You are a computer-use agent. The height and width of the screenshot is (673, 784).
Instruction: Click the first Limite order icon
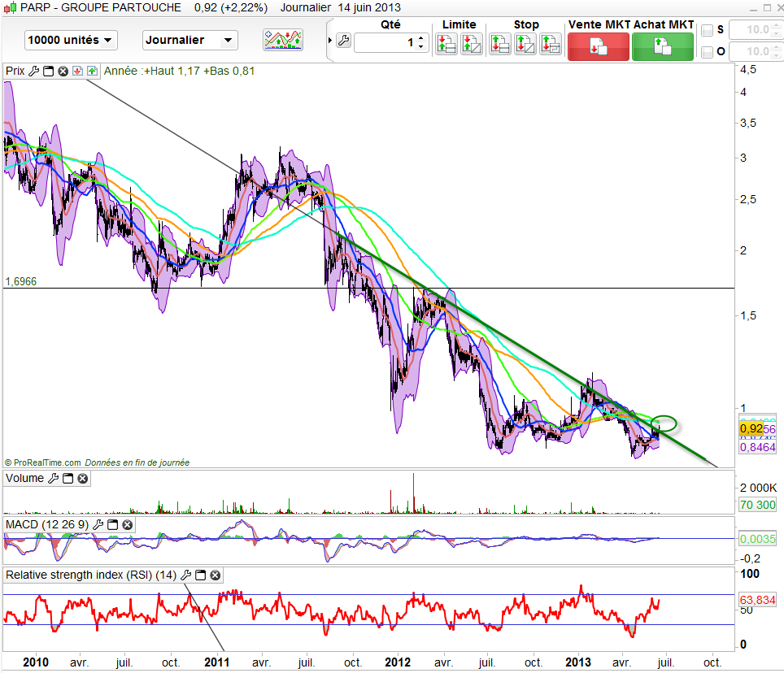(x=446, y=44)
